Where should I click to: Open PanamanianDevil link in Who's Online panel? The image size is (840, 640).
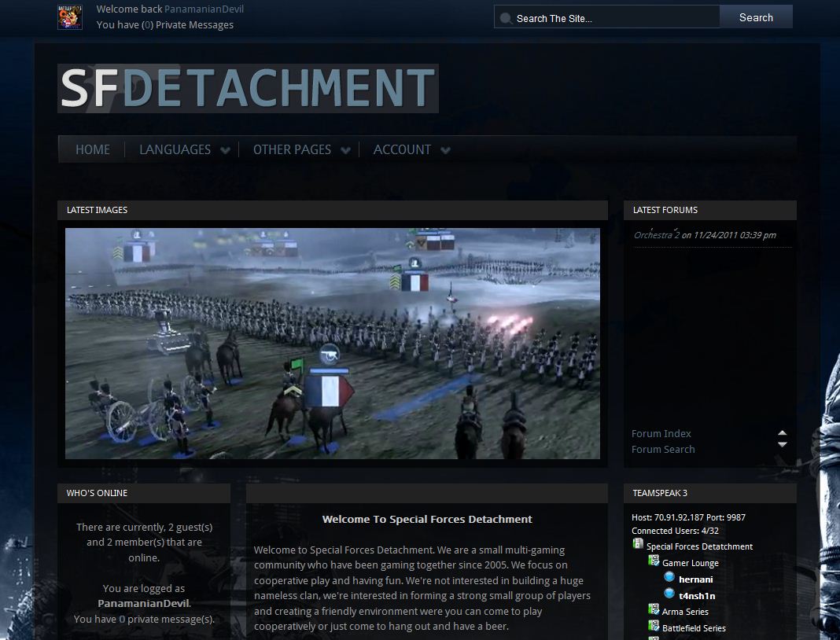click(x=144, y=604)
